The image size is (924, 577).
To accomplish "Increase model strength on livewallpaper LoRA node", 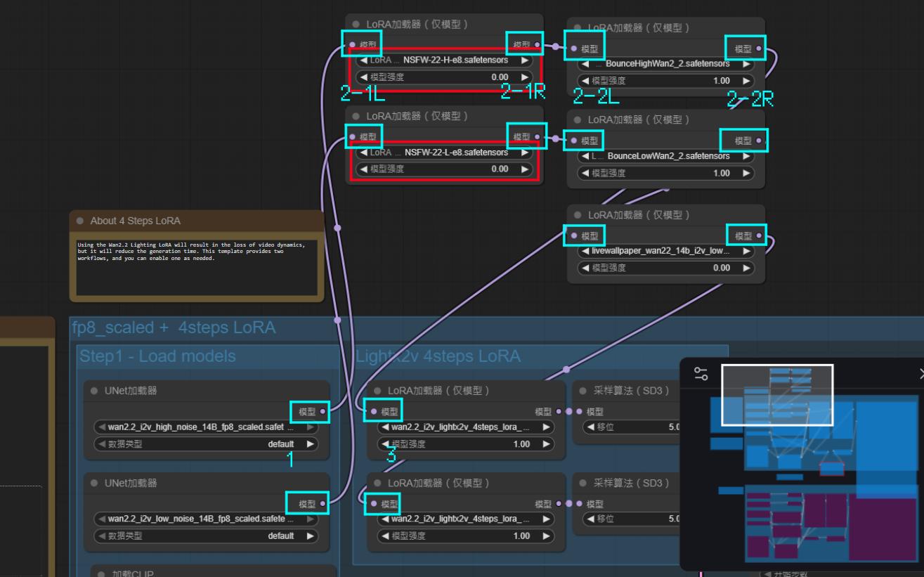I will tap(746, 268).
